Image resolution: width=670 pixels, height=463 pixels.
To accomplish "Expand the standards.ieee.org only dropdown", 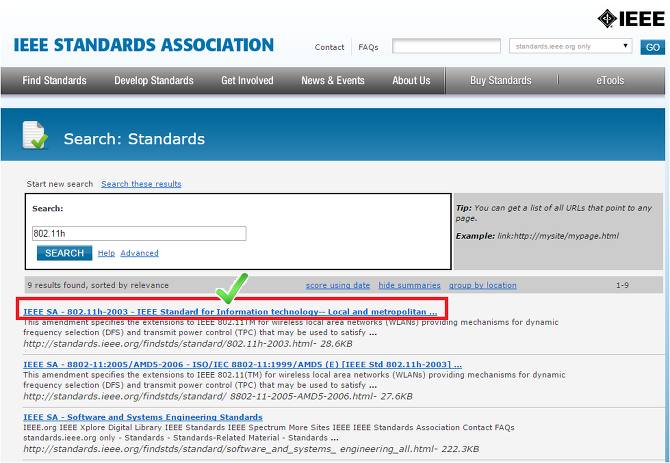I will [570, 46].
